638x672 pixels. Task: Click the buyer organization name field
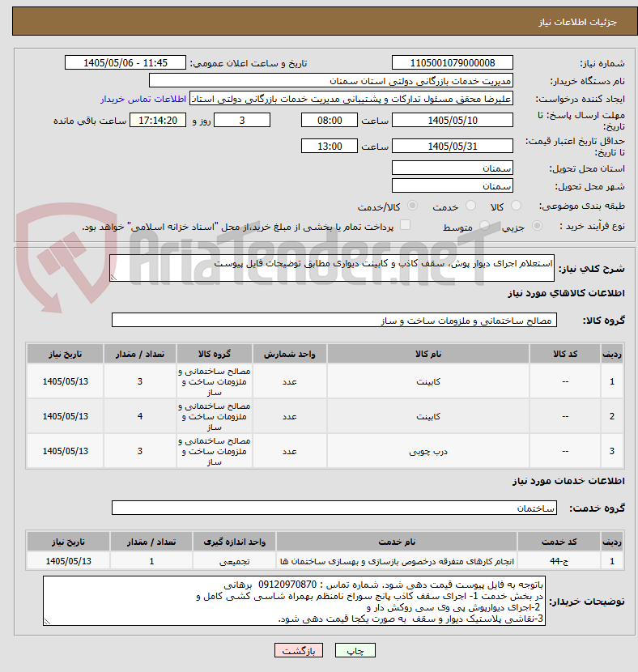(331, 81)
